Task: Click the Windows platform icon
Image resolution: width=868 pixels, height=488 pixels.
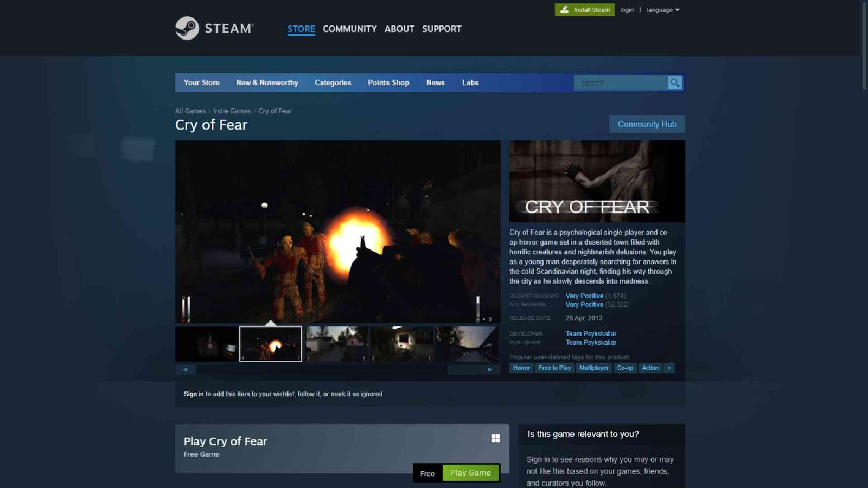Action: point(495,439)
